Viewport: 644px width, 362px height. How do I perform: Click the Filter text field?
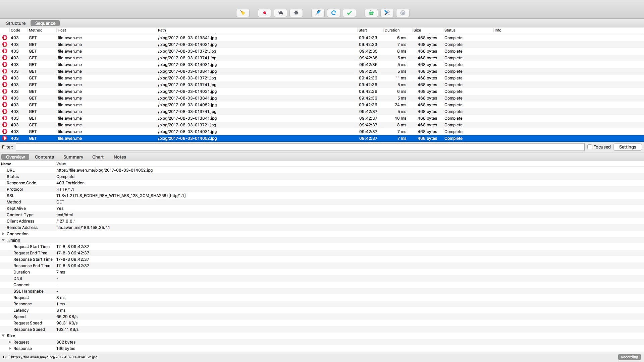(x=300, y=147)
